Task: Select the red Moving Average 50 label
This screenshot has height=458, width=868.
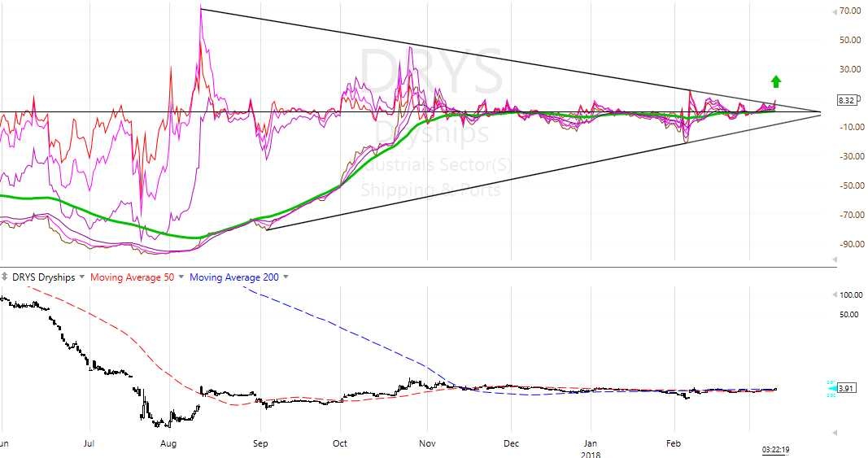Action: 132,277
